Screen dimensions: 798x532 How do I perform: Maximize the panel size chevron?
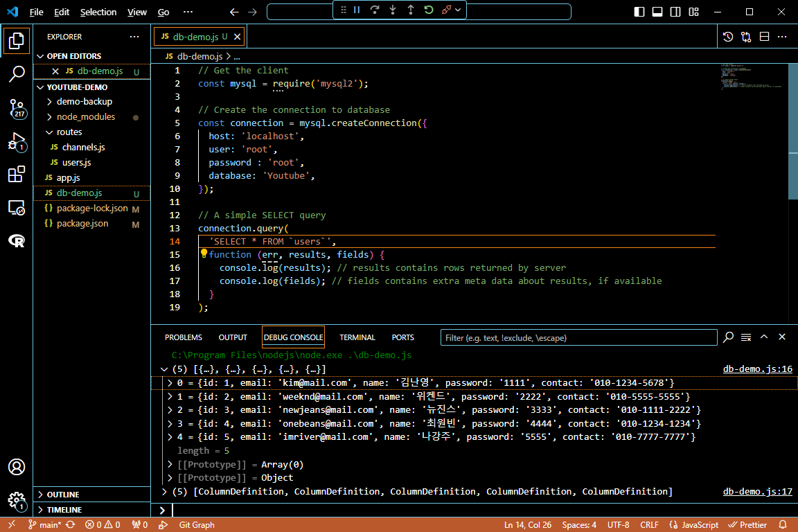click(x=764, y=337)
